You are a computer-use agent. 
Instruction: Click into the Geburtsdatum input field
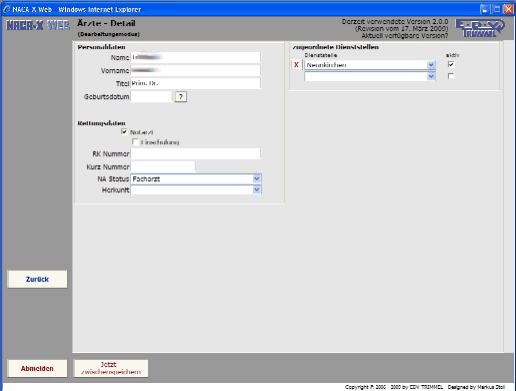[x=151, y=97]
